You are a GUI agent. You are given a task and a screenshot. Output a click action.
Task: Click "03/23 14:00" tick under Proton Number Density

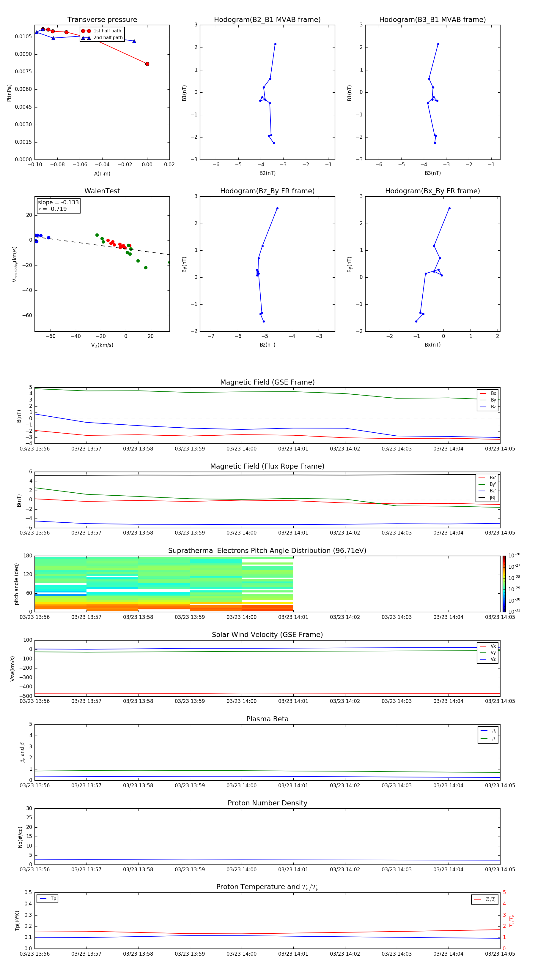(x=241, y=869)
